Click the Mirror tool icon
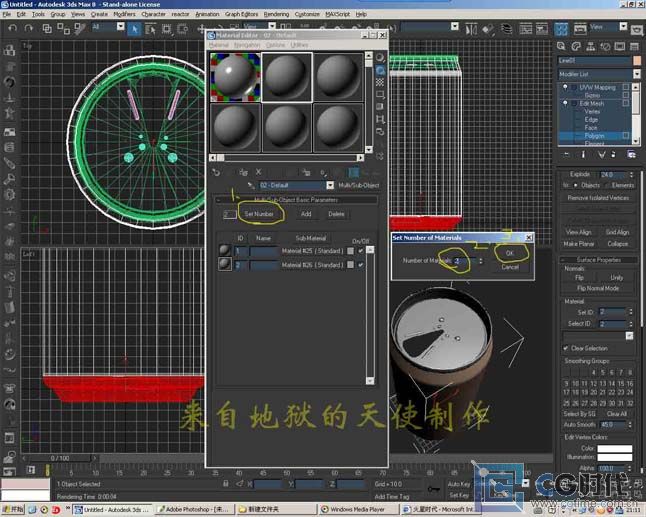The image size is (646, 517). [x=471, y=29]
